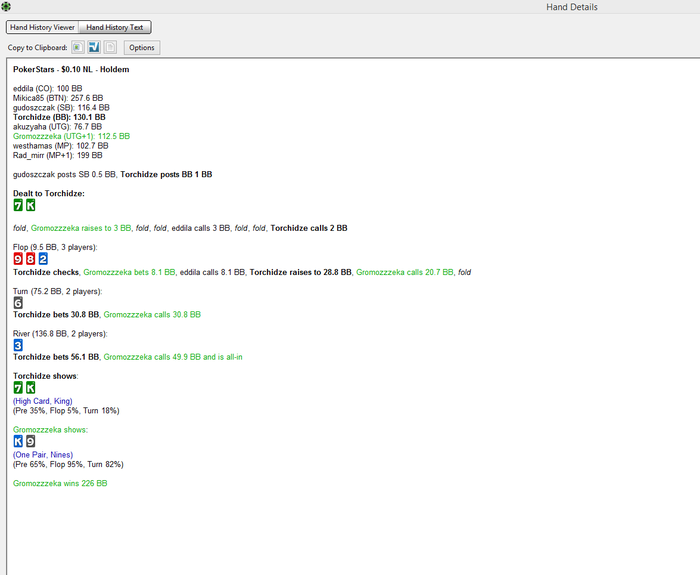This screenshot has height=575, width=700.
Task: Click the "Gromozzzeka (UTG+1): 112.5 BB" line
Action: [x=71, y=136]
